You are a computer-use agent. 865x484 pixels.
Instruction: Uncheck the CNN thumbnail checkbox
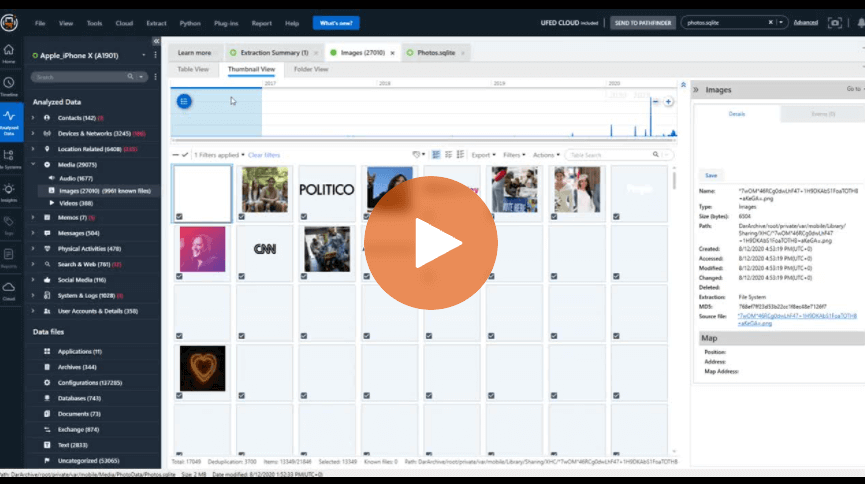(x=242, y=276)
